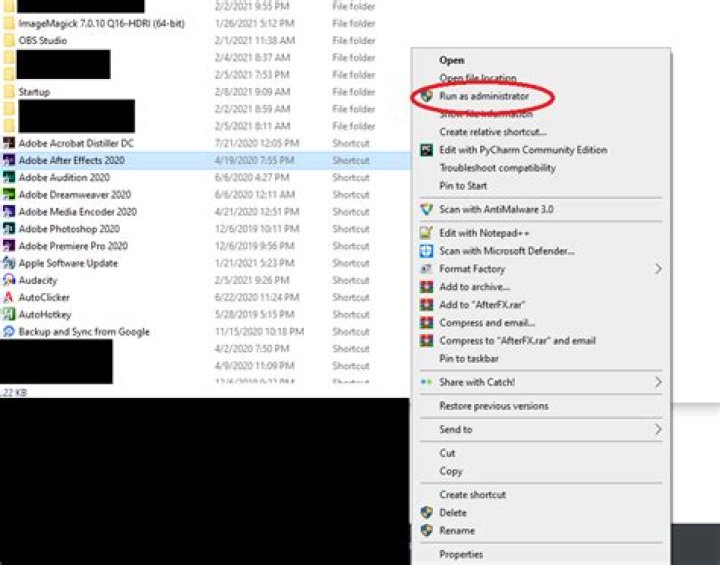Click Shortcut type in Adobe Photoshop 2020 row
This screenshot has width=720, height=565.
click(350, 229)
